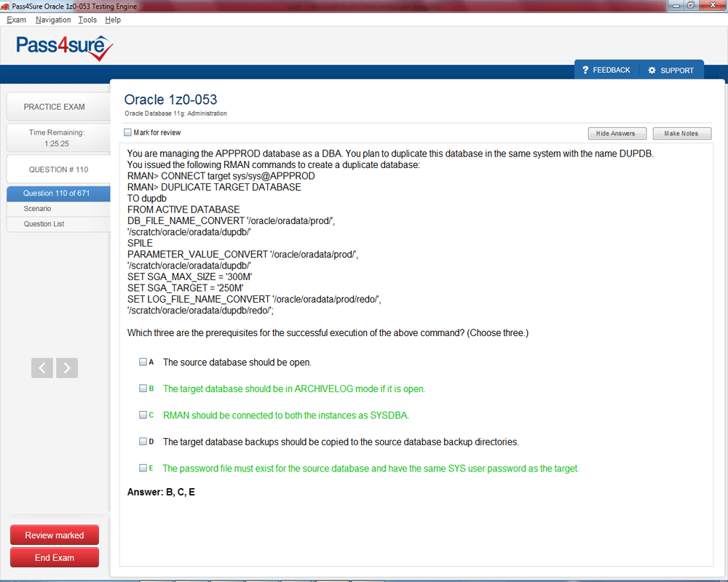This screenshot has height=582, width=728.
Task: Select answer text about SYSDBA connection
Action: click(286, 415)
